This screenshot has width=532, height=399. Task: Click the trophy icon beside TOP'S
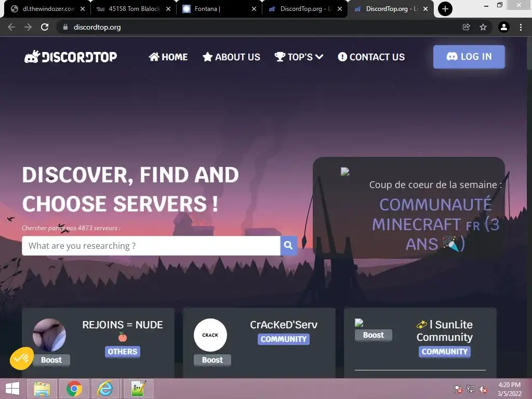(280, 57)
